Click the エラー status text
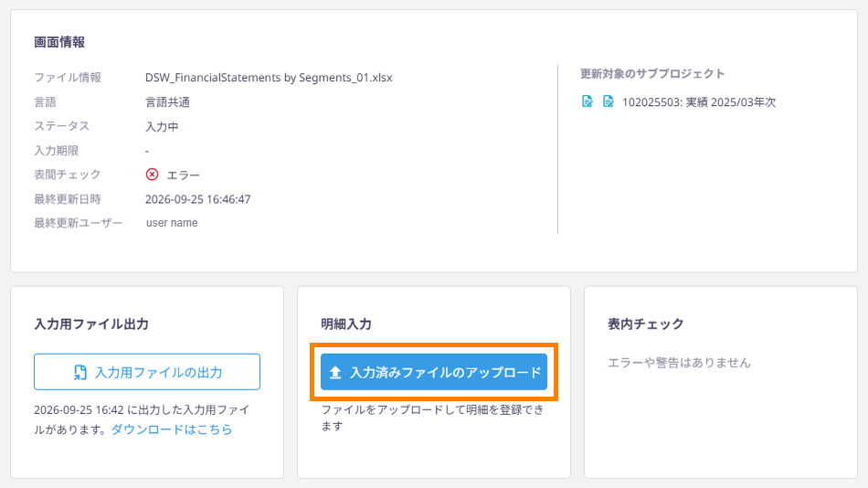868x488 pixels. pyautogui.click(x=184, y=175)
